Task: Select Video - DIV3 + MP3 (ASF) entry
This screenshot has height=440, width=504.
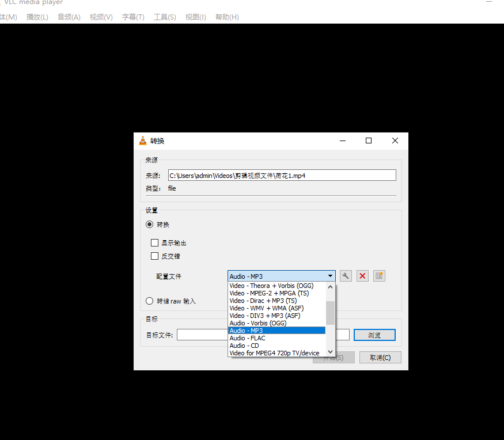Action: click(276, 316)
